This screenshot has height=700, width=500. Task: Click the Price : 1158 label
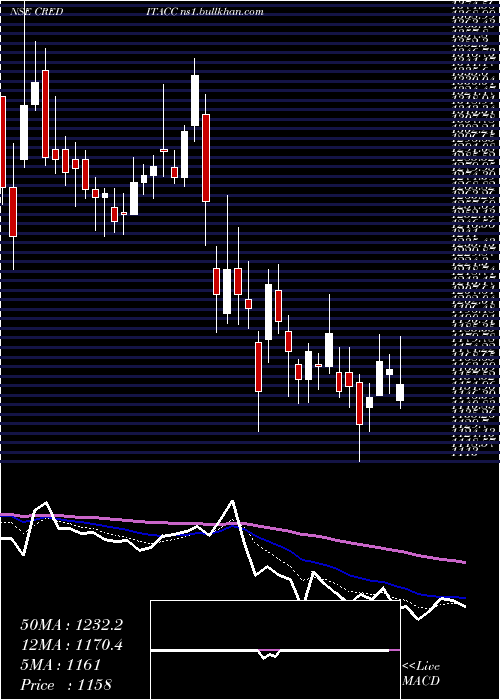tap(66, 685)
